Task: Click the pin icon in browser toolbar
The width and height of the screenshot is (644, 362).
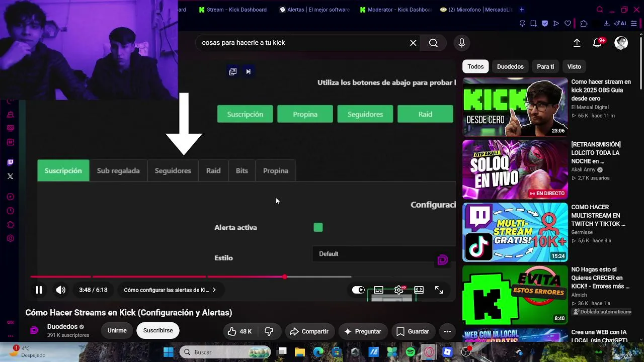Action: pyautogui.click(x=522, y=24)
